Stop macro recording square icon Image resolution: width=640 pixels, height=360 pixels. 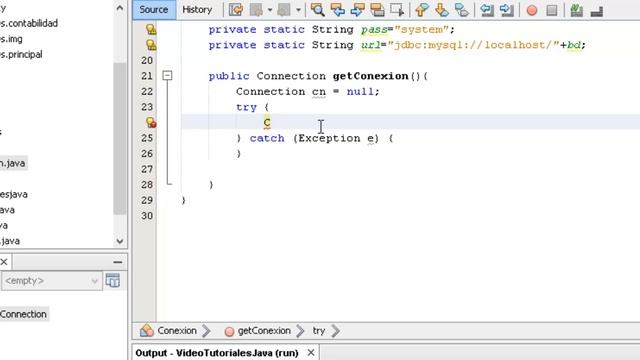click(552, 10)
